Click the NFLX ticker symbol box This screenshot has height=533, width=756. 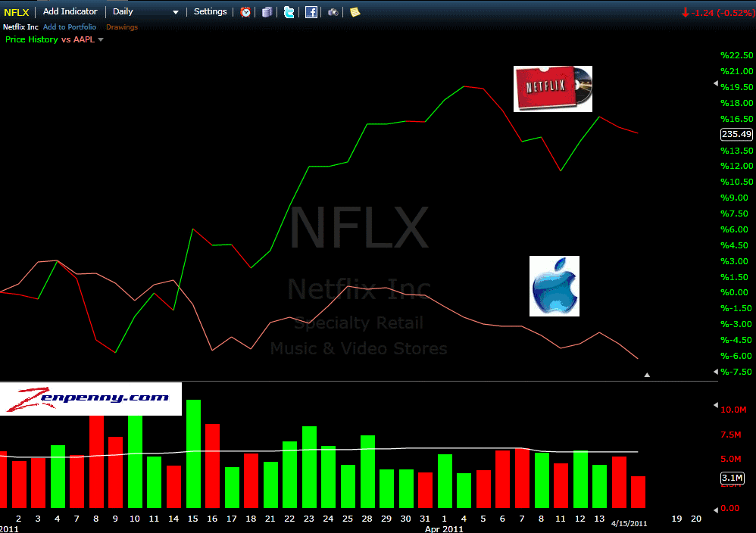(17, 12)
